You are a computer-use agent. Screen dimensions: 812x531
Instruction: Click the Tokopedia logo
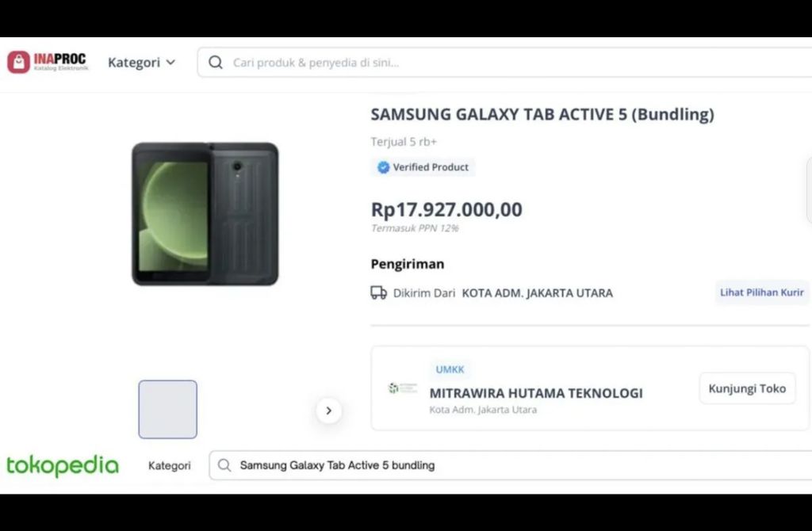point(63,466)
